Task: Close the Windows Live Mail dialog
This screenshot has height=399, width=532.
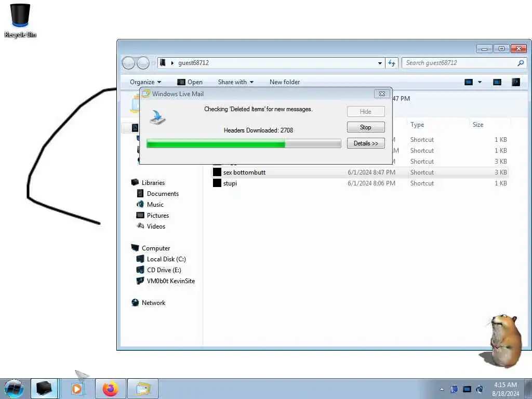Action: 382,94
